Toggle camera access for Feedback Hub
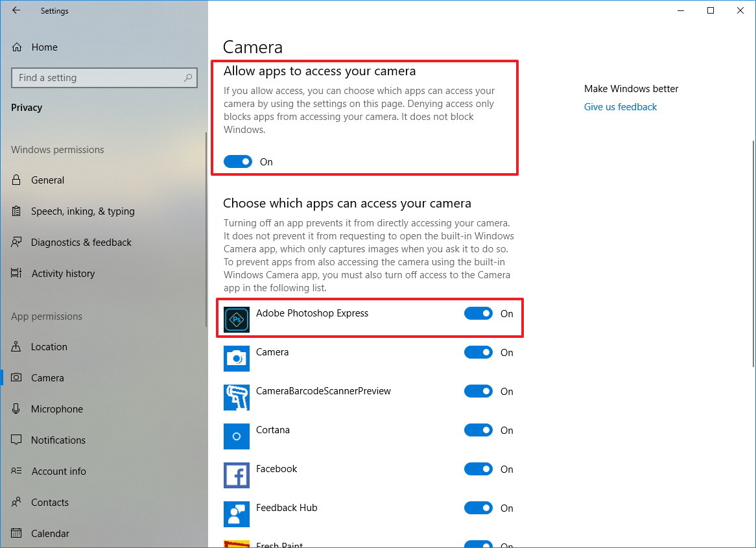756x548 pixels. coord(478,508)
